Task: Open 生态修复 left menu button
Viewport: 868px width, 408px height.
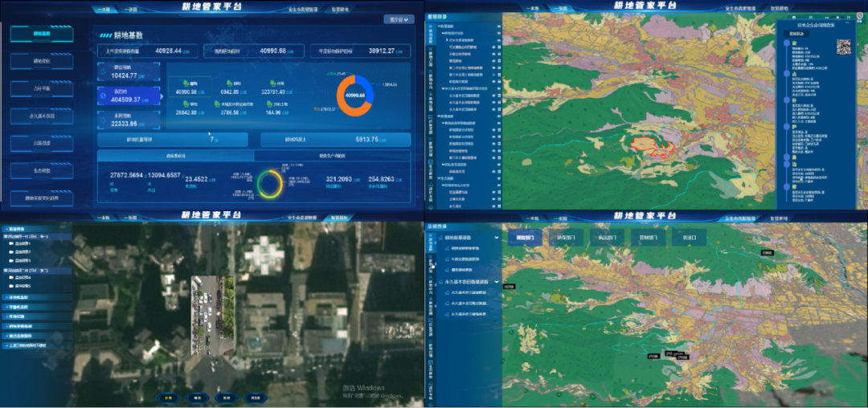Action: pyautogui.click(x=42, y=171)
